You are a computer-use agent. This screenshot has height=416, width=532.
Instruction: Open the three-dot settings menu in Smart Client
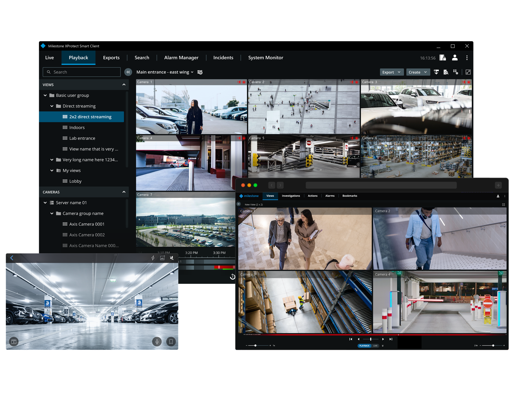pos(467,58)
